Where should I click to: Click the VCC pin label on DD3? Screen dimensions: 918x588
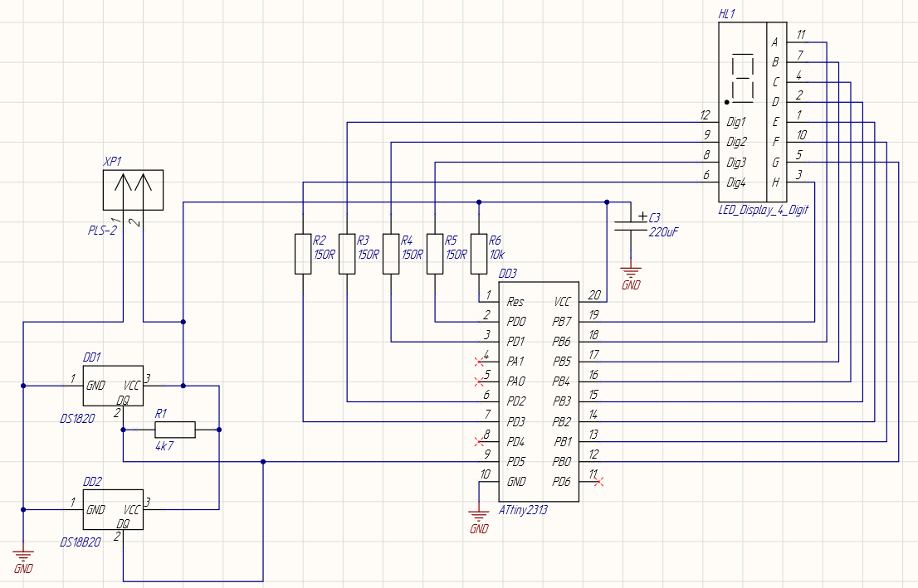click(x=562, y=302)
